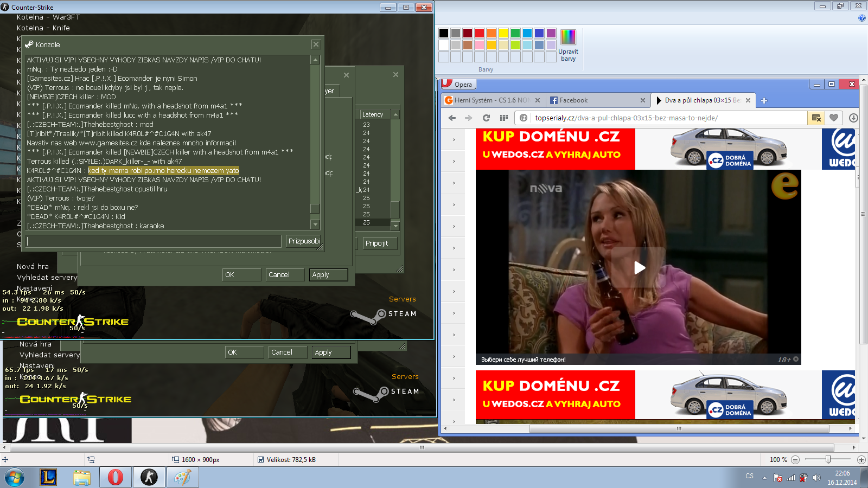Go back using Opera's back arrow
The width and height of the screenshot is (868, 488).
point(452,118)
